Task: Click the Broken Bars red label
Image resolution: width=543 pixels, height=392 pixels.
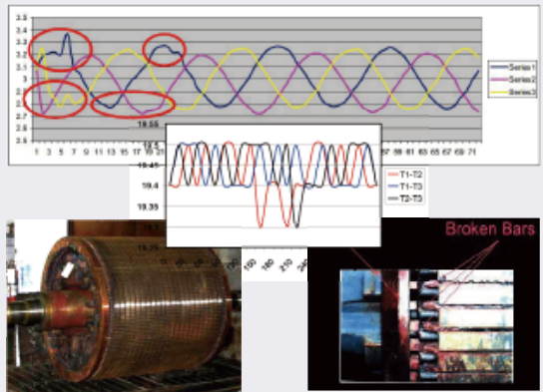Action: pyautogui.click(x=490, y=228)
